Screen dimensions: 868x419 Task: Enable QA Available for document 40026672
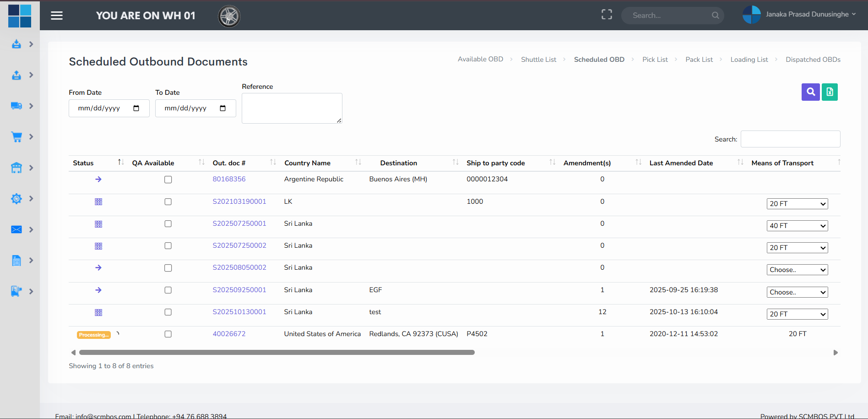point(168,334)
